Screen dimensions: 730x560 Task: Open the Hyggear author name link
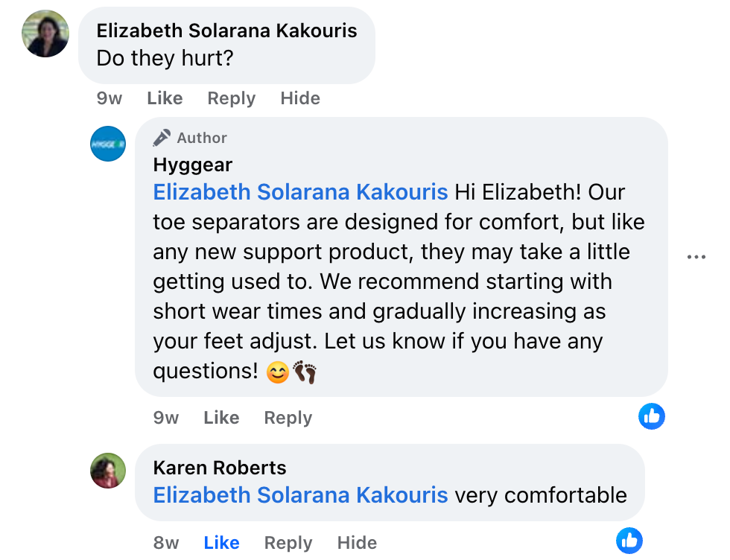tap(193, 165)
